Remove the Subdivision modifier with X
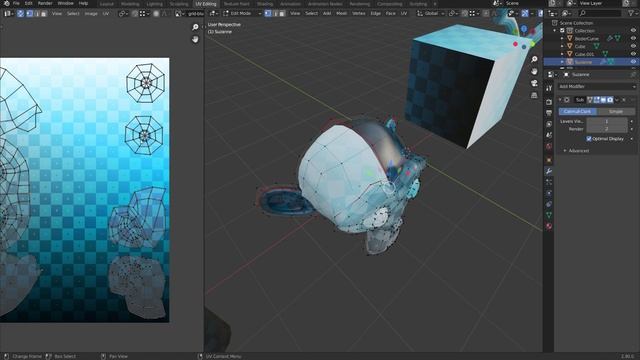The height and width of the screenshot is (360, 640). click(x=624, y=100)
